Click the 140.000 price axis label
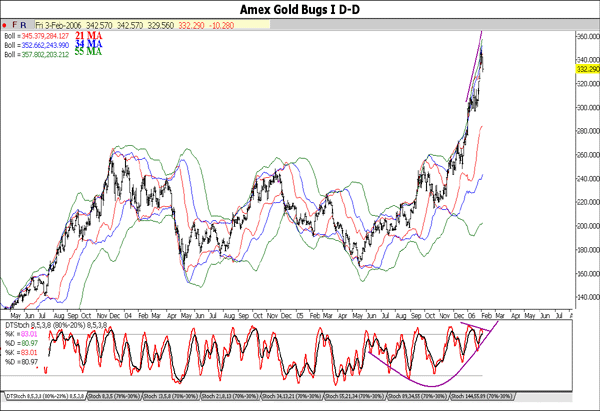Viewport: 600px width, 411px height. pyautogui.click(x=588, y=297)
